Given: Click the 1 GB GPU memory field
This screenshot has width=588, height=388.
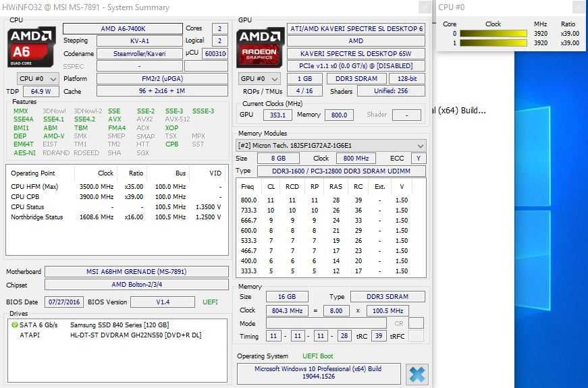Looking at the screenshot, I should click(x=304, y=79).
